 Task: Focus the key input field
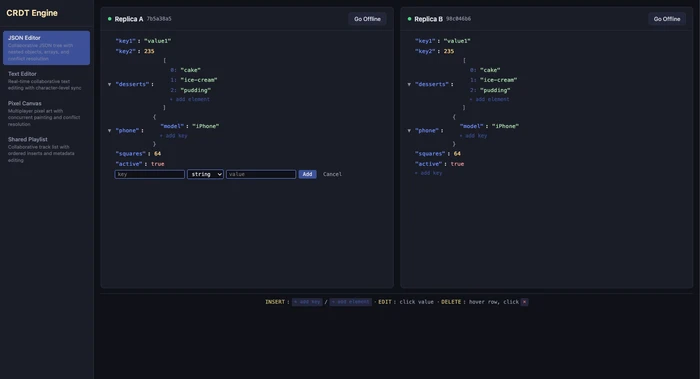coord(150,174)
